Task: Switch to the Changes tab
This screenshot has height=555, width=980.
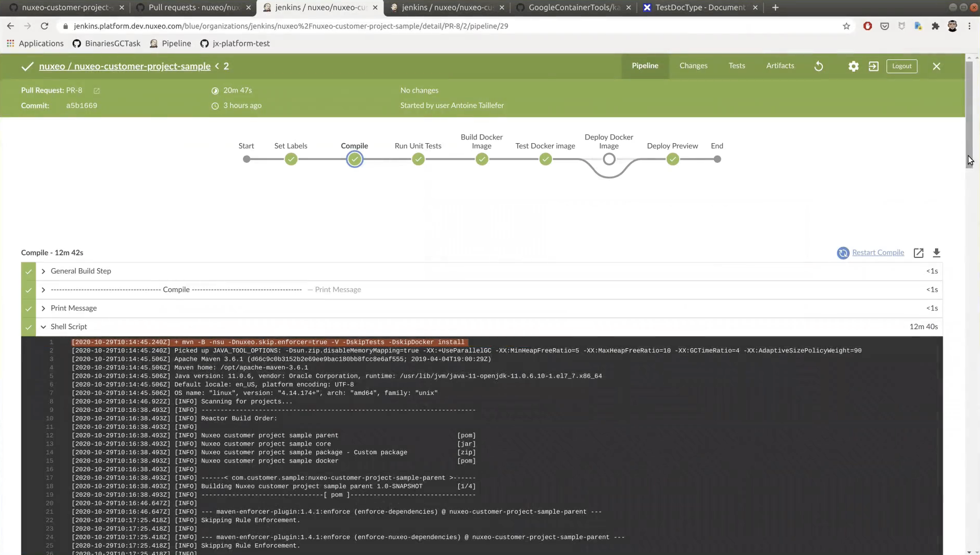Action: click(x=693, y=66)
